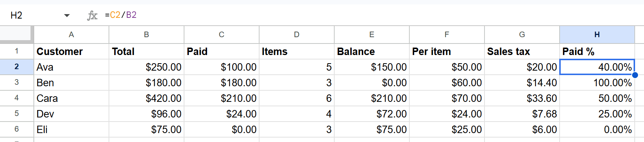
Task: Click the Per item header cell
Action: 447,51
